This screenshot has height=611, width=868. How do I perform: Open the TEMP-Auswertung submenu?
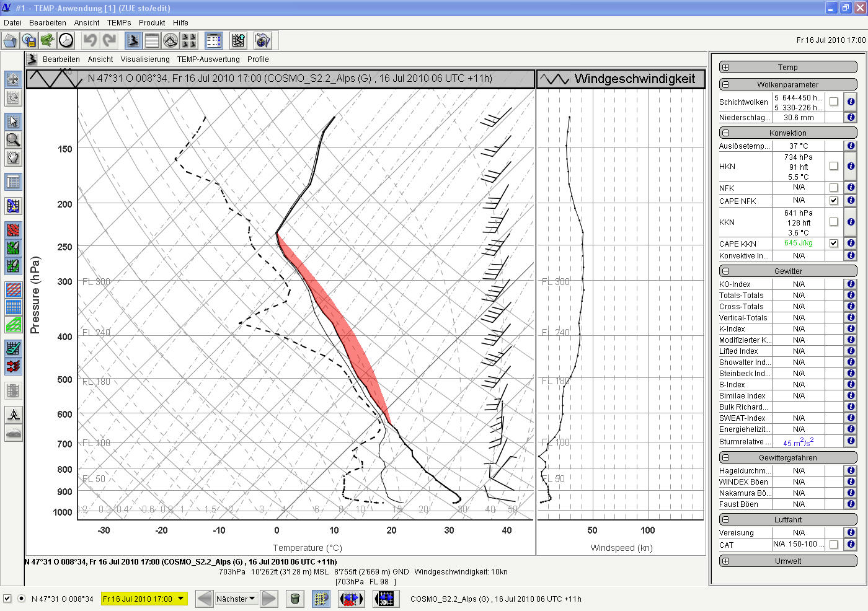(208, 59)
